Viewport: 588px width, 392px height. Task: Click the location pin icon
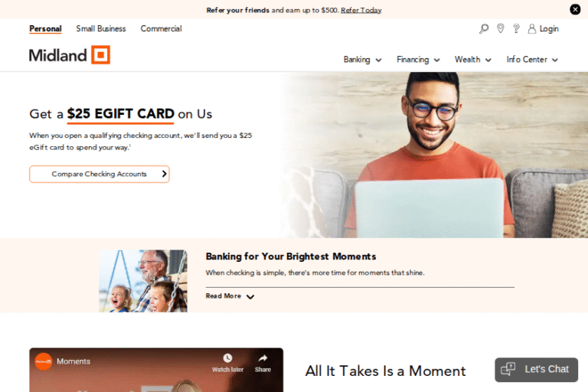pos(500,28)
